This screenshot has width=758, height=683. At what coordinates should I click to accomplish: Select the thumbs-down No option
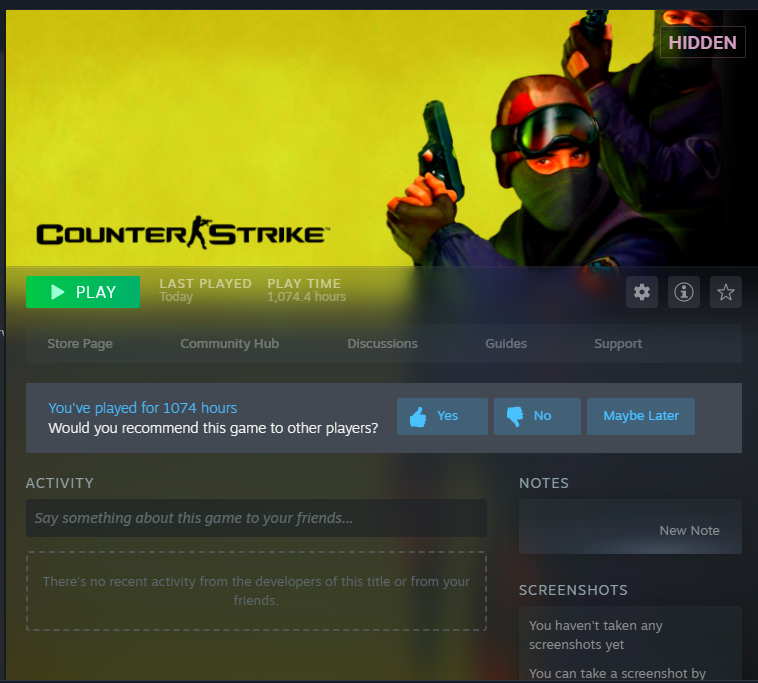[537, 416]
